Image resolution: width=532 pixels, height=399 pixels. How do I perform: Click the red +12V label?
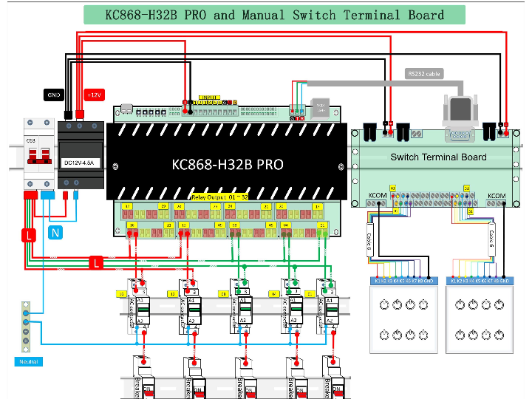click(x=94, y=95)
